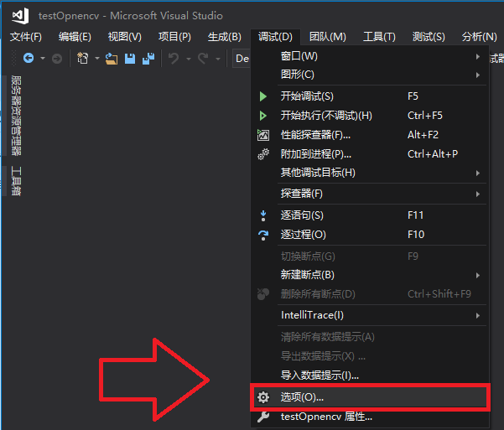Click the undo arrow icon

(174, 59)
